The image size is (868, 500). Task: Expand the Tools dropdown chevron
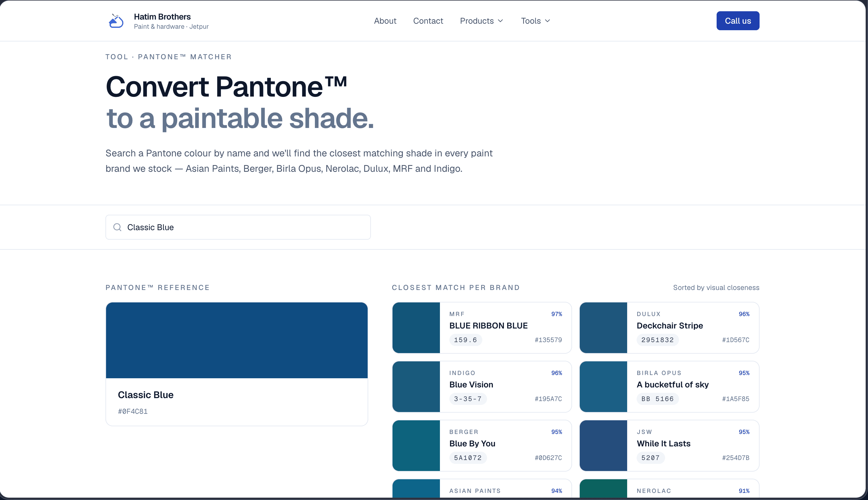[x=548, y=21]
